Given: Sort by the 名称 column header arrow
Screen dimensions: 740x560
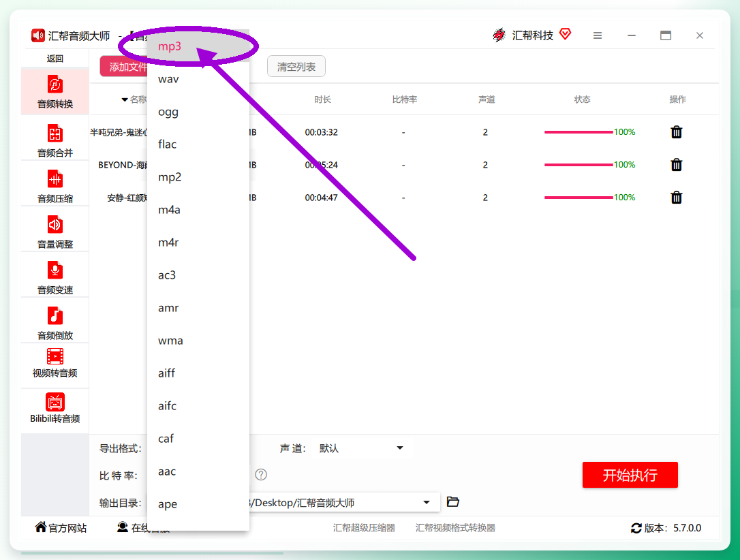Looking at the screenshot, I should click(x=125, y=99).
